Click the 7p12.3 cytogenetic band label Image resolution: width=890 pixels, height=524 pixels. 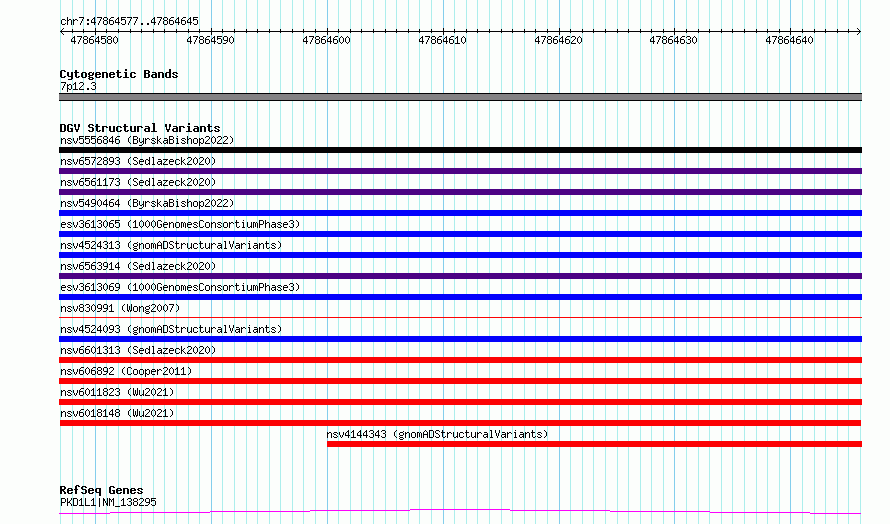pos(78,86)
